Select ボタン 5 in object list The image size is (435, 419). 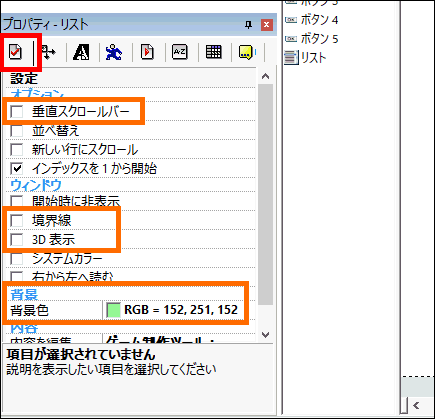point(319,39)
